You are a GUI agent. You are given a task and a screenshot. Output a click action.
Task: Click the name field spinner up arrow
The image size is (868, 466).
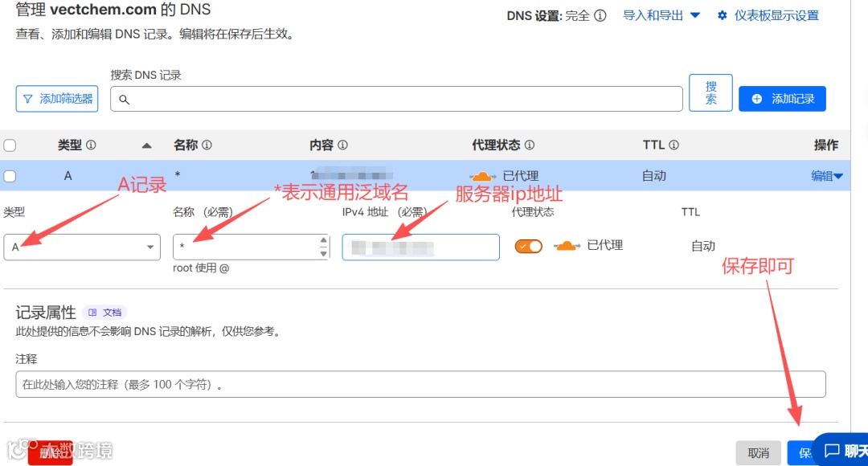tap(323, 240)
